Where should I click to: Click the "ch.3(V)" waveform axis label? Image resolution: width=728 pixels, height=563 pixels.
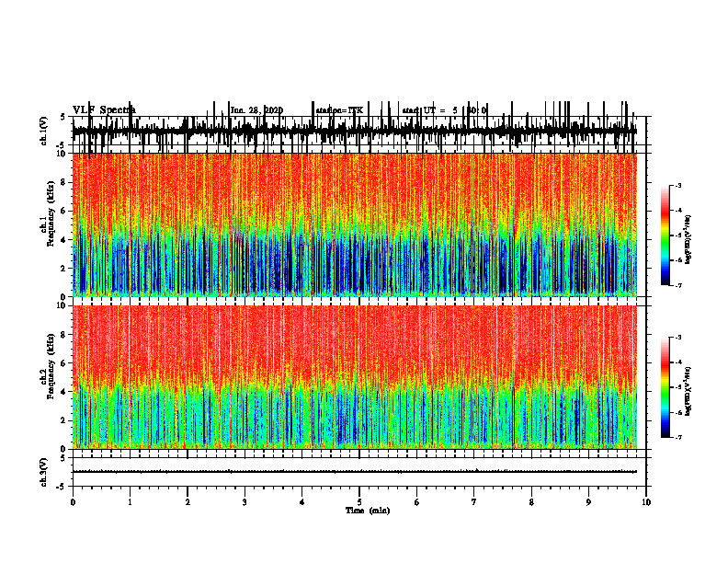pyautogui.click(x=44, y=472)
